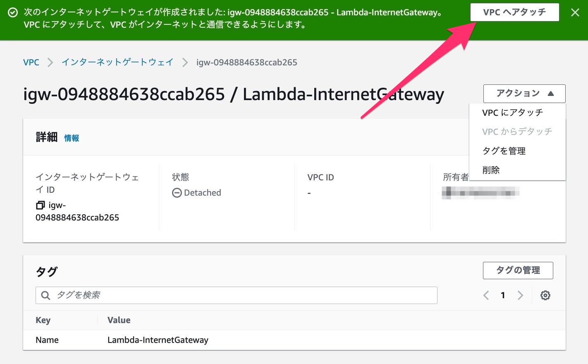Click the magnifier icon in tag search

click(45, 295)
